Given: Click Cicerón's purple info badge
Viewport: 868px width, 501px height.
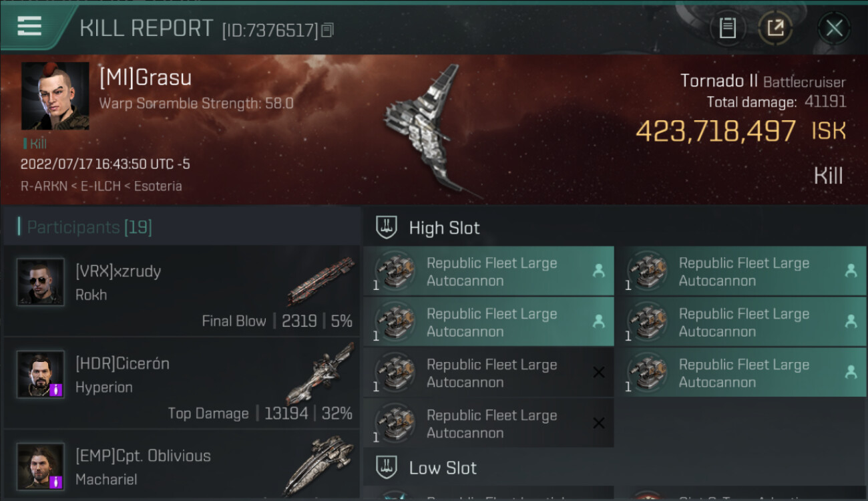Looking at the screenshot, I should 56,389.
